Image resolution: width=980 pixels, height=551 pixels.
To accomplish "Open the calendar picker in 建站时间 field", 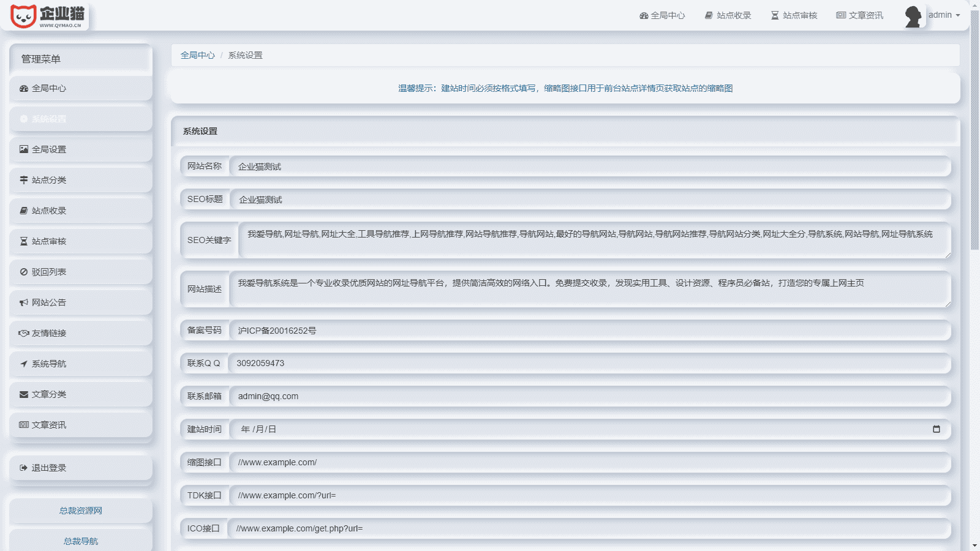I will (x=936, y=429).
